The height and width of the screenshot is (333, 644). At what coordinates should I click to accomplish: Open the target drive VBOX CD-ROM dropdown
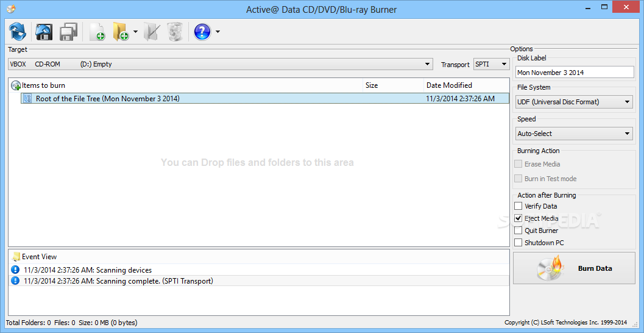coord(221,64)
